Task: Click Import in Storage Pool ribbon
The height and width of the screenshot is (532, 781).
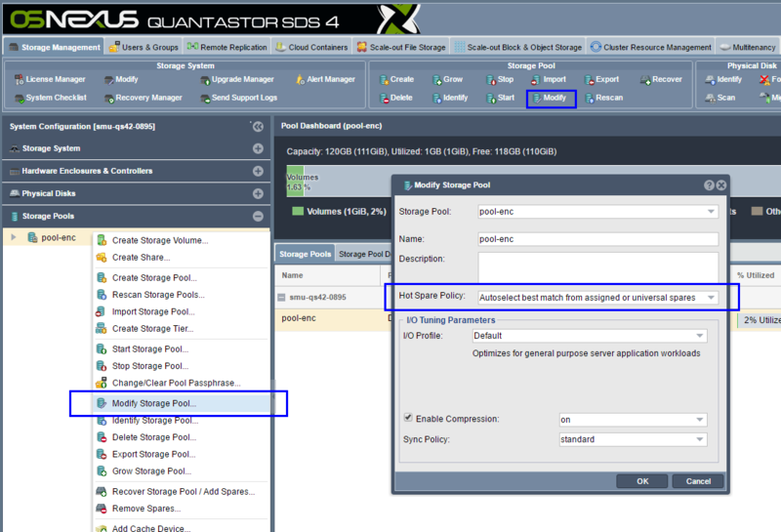Action: click(549, 79)
